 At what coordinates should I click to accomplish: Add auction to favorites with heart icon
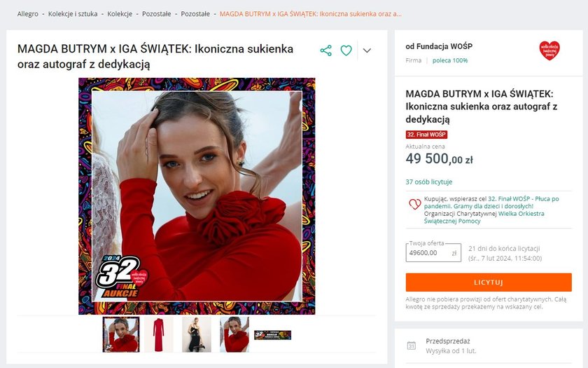tap(346, 50)
